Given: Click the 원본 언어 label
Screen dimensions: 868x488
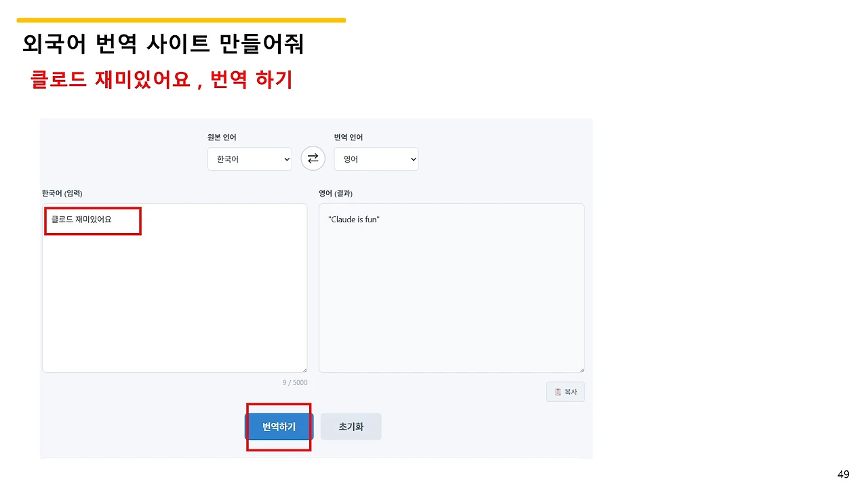Looking at the screenshot, I should click(x=222, y=138).
